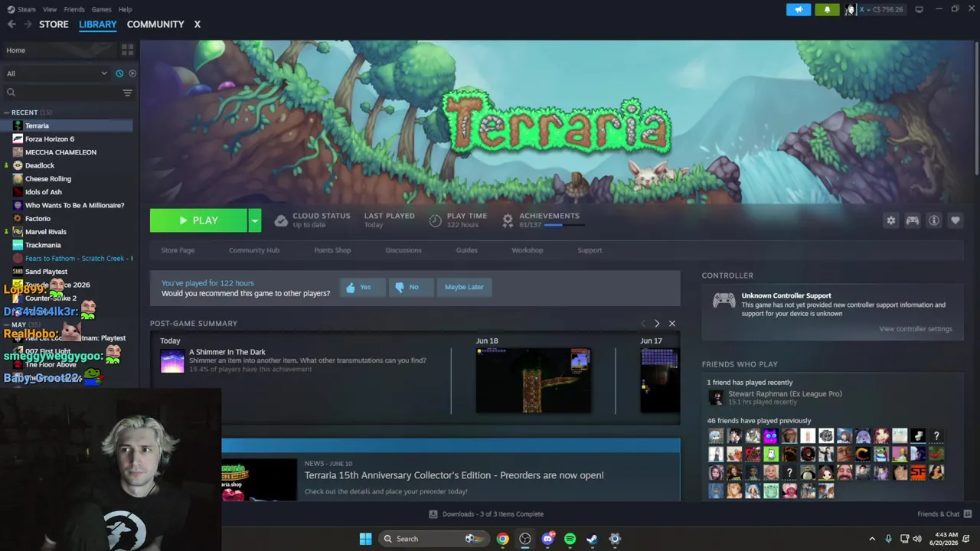Open the Play button options dropdown arrow
The width and height of the screenshot is (980, 551).
pos(255,220)
